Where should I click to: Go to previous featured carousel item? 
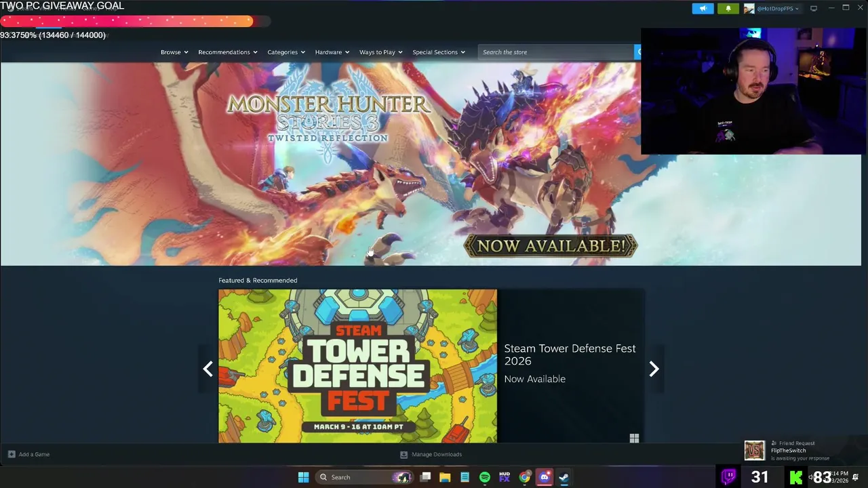(x=208, y=369)
